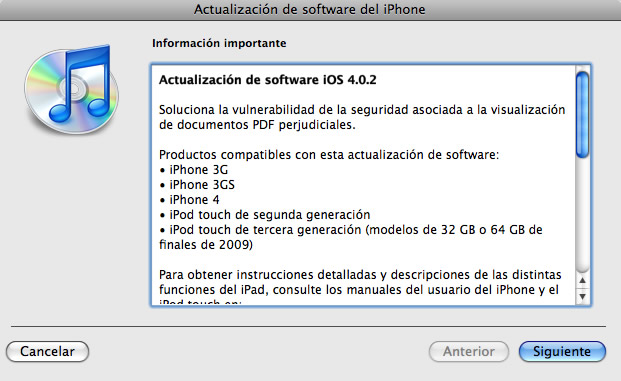Click the blue scrollbar thumb
The width and height of the screenshot is (621, 381).
pyautogui.click(x=582, y=115)
